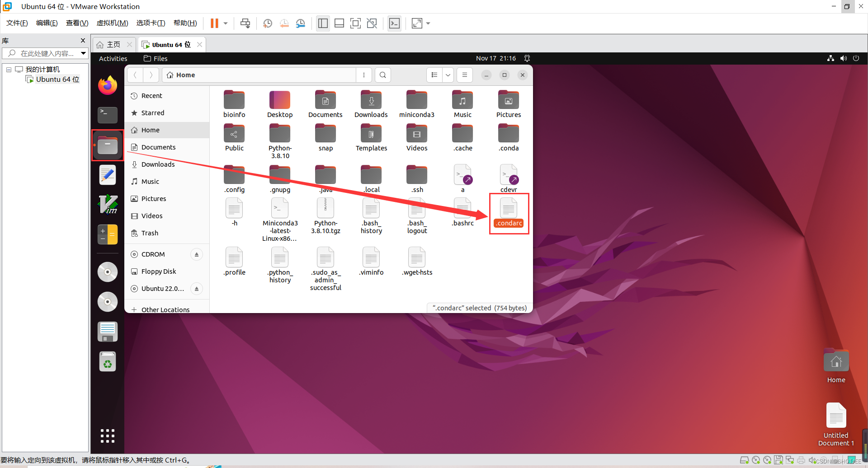Image resolution: width=868 pixels, height=468 pixels.
Task: Click the VMware pause button
Action: pos(214,23)
